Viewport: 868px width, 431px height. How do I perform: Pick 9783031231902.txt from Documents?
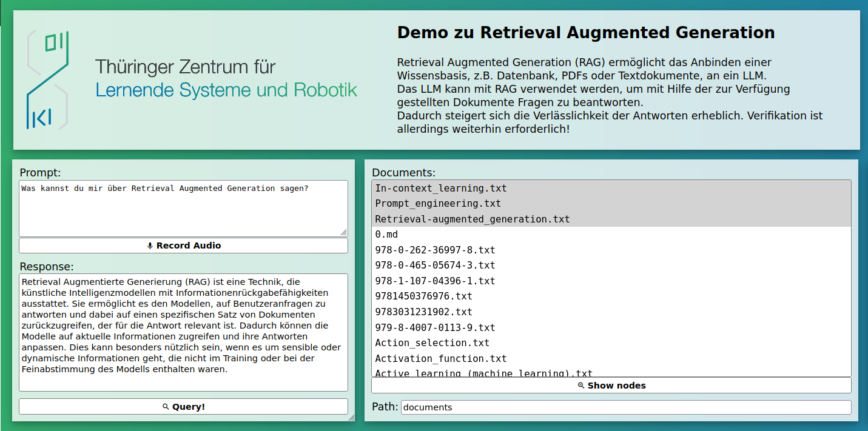point(423,312)
